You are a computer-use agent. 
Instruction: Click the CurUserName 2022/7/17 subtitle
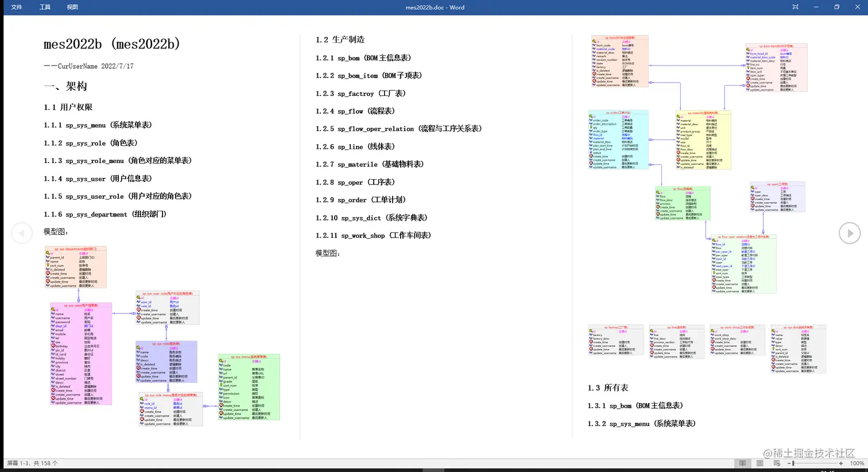[x=88, y=66]
